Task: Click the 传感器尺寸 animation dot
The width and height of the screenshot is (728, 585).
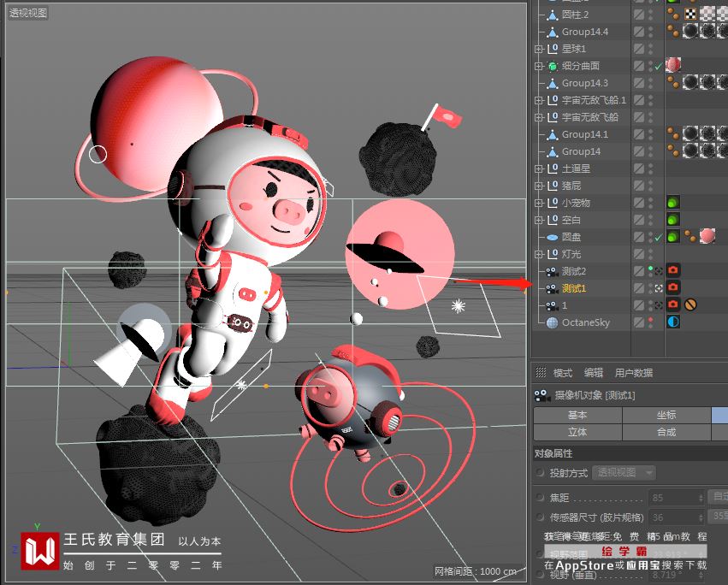Action: click(540, 517)
